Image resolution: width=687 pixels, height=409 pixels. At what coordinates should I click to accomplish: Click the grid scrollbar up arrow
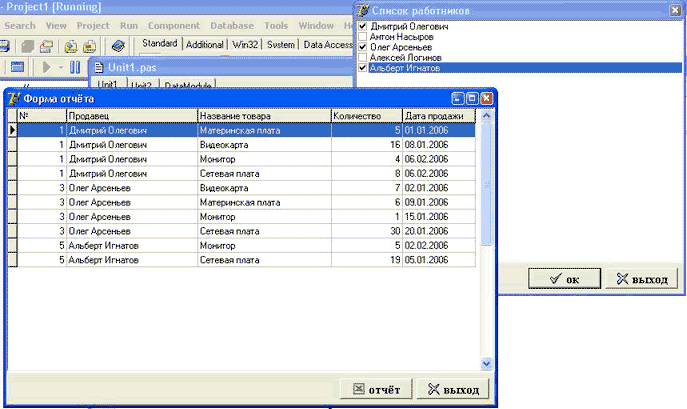[x=487, y=116]
